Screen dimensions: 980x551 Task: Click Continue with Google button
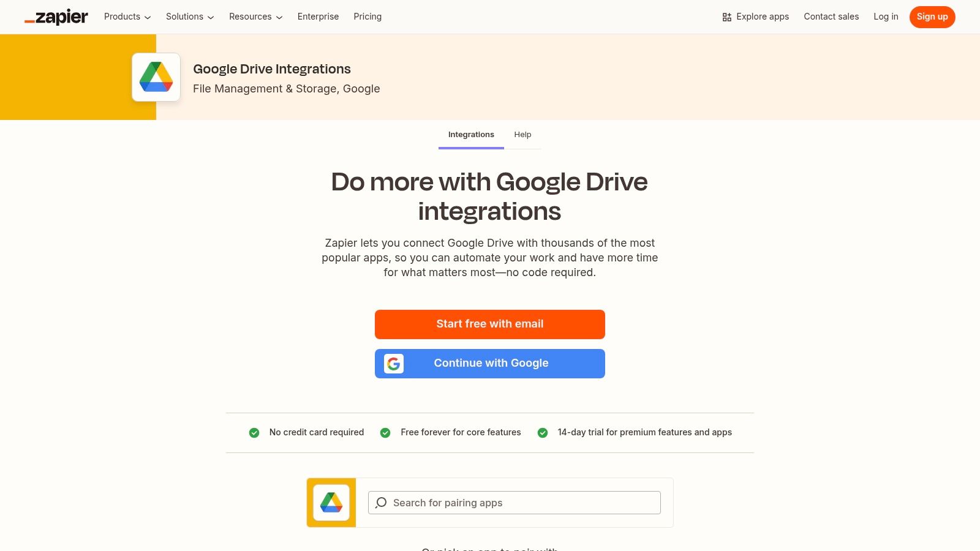click(x=490, y=364)
